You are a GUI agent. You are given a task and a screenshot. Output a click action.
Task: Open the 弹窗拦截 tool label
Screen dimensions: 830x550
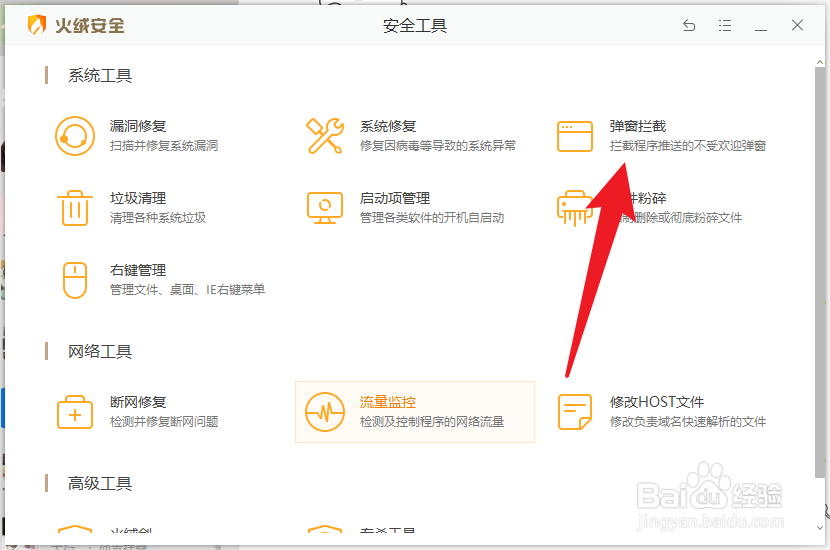638,126
